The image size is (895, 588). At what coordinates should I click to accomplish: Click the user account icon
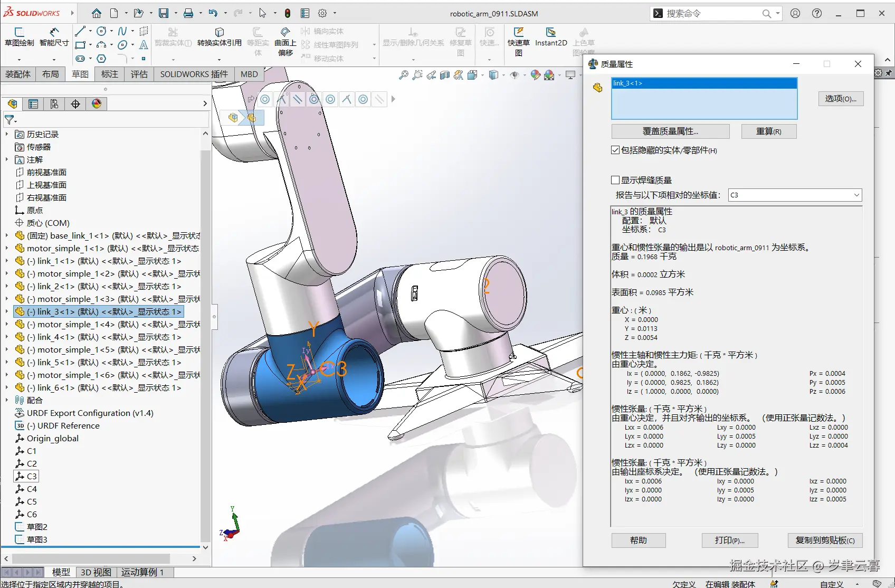tap(795, 13)
